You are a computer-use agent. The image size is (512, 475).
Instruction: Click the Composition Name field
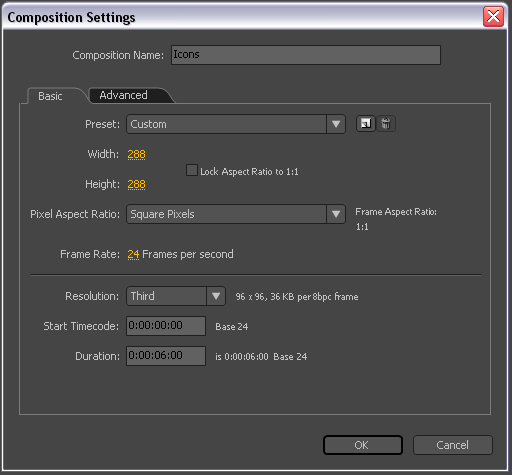point(306,55)
